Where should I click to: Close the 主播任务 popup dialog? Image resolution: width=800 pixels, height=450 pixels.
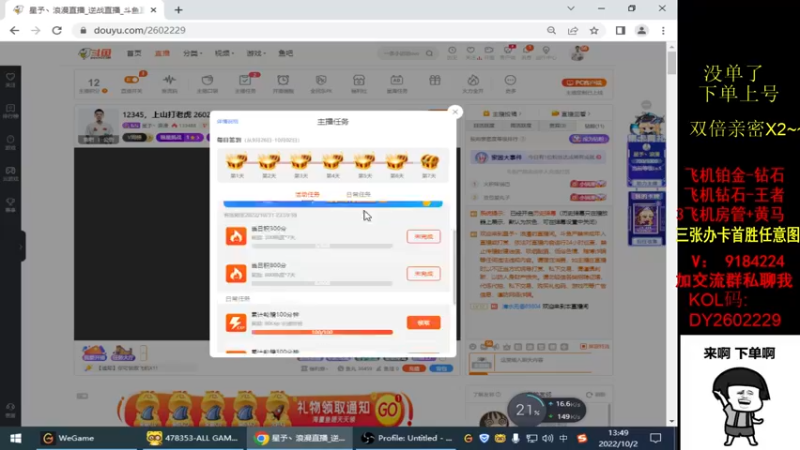pyautogui.click(x=455, y=112)
